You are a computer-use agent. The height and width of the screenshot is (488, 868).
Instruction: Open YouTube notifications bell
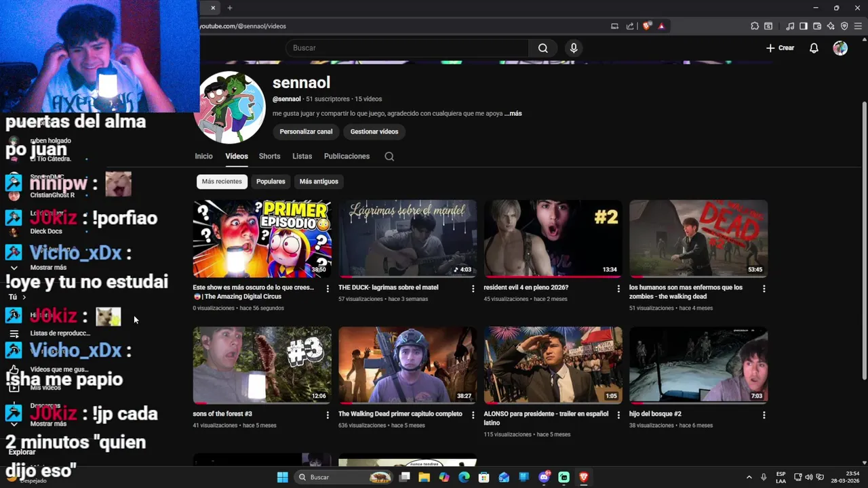(814, 48)
